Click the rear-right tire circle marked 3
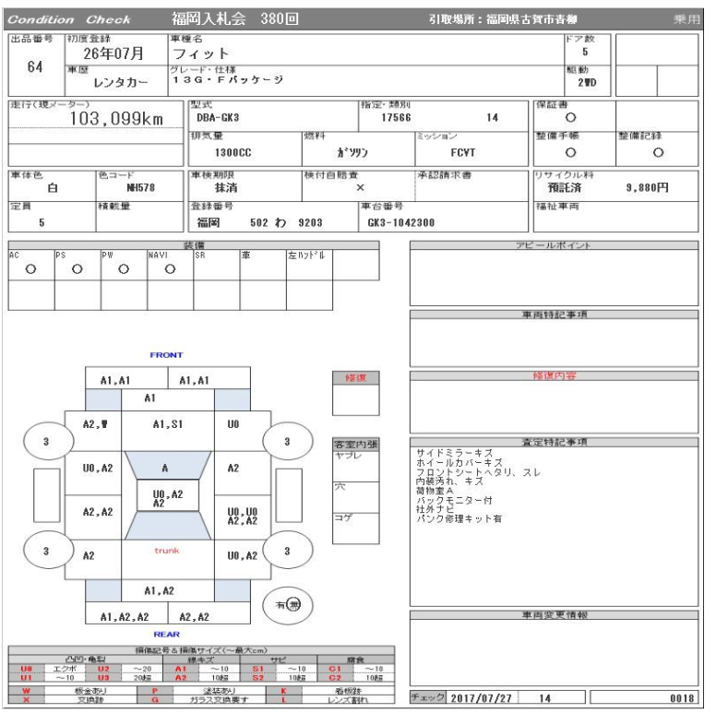This screenshot has width=728, height=713. point(288,550)
